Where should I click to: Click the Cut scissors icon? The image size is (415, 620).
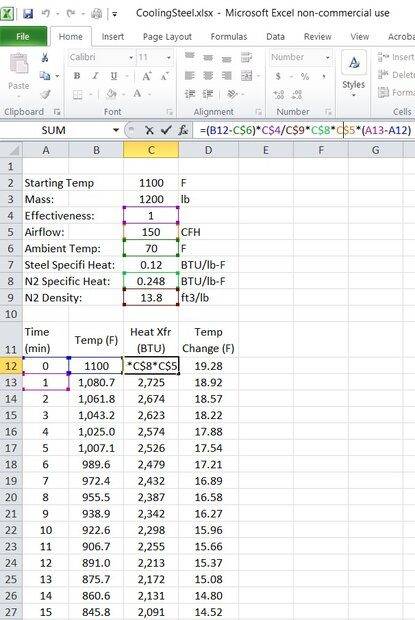point(45,58)
